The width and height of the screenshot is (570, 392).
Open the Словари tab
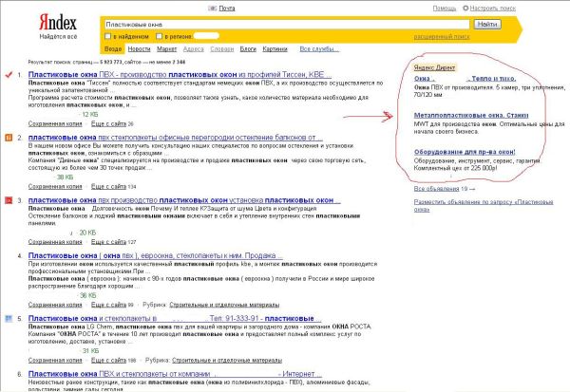(x=221, y=49)
